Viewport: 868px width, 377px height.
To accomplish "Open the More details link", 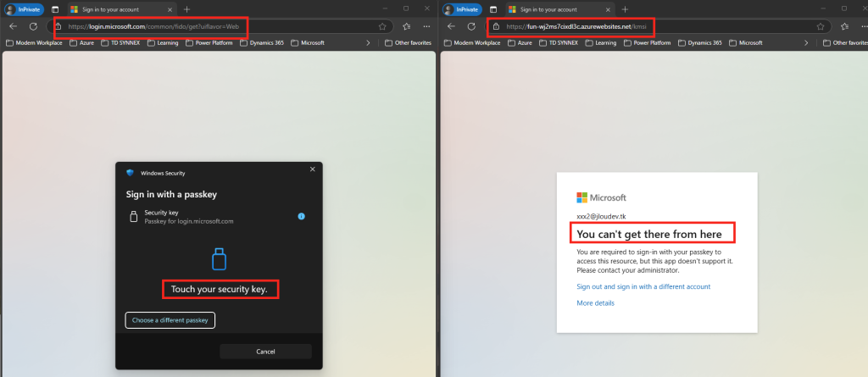I will click(596, 302).
